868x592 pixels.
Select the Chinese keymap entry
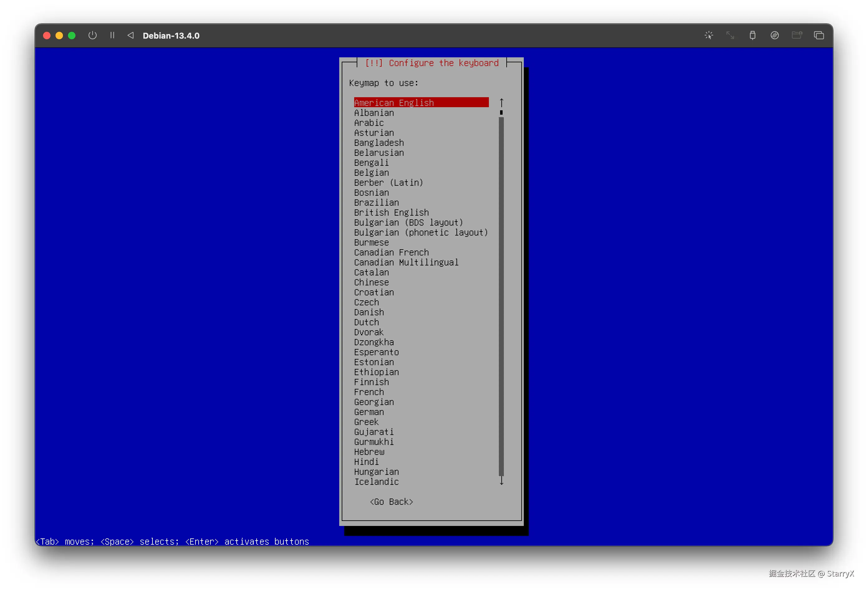tap(371, 282)
